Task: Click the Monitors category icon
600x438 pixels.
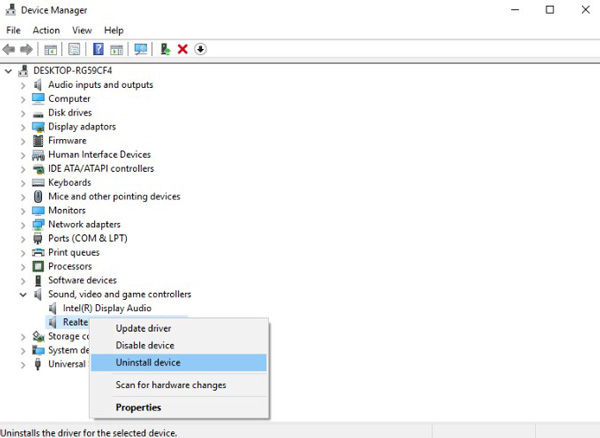Action: coord(38,211)
